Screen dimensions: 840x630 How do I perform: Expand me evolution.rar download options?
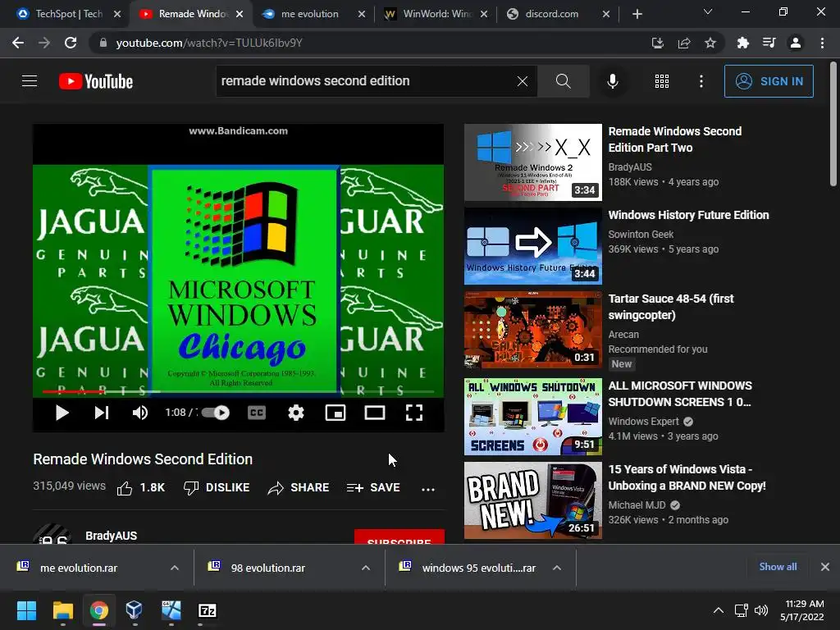coord(175,568)
